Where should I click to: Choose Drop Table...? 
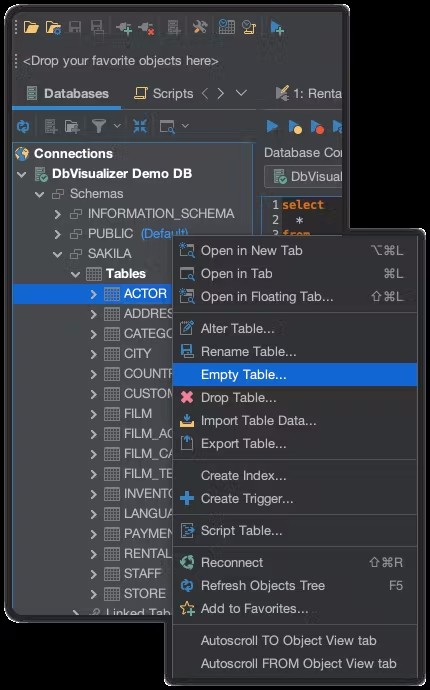pyautogui.click(x=294, y=398)
